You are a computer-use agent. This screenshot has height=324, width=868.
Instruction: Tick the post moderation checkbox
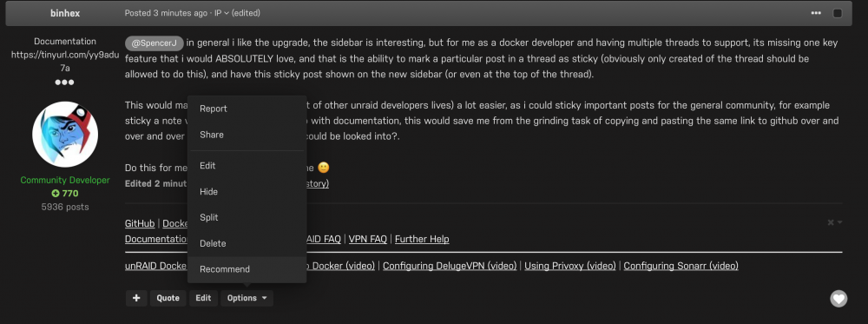(838, 13)
